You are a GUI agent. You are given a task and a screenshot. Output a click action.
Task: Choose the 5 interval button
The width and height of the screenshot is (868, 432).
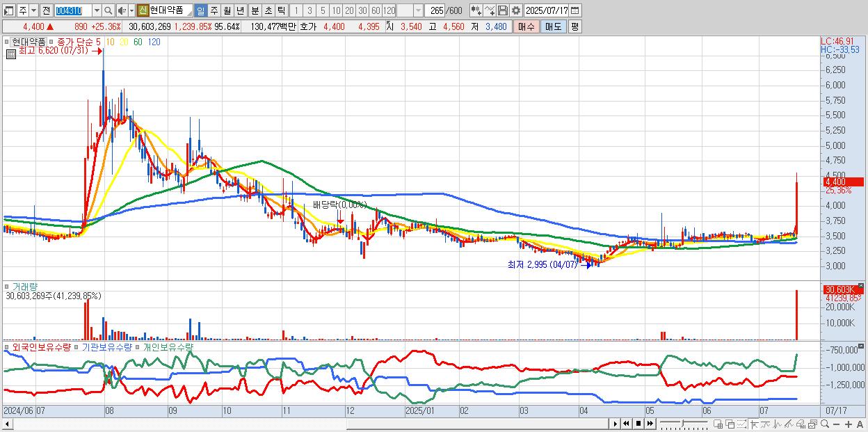323,10
